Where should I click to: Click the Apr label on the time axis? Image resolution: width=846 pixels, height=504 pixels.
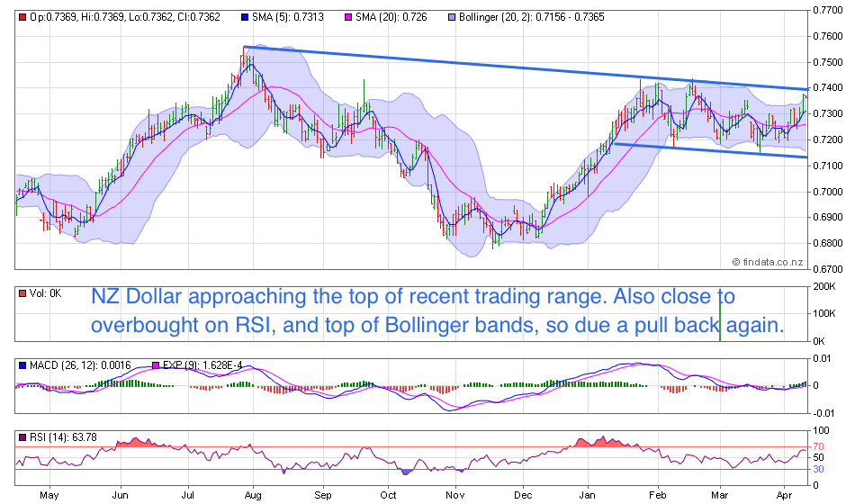(783, 495)
